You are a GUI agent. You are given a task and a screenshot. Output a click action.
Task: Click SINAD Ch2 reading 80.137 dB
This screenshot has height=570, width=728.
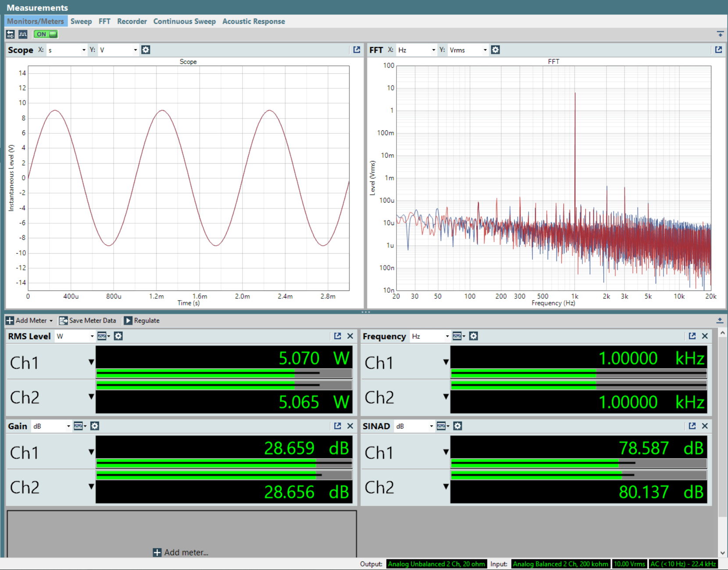[x=661, y=492]
